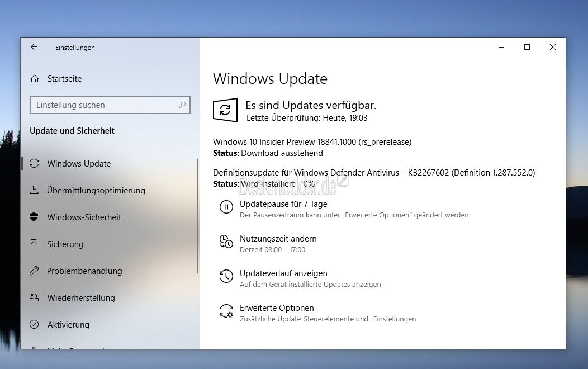Click the clock icon for Nutzungszeit ändern
Screen dimensions: 588x369
pyautogui.click(x=226, y=242)
